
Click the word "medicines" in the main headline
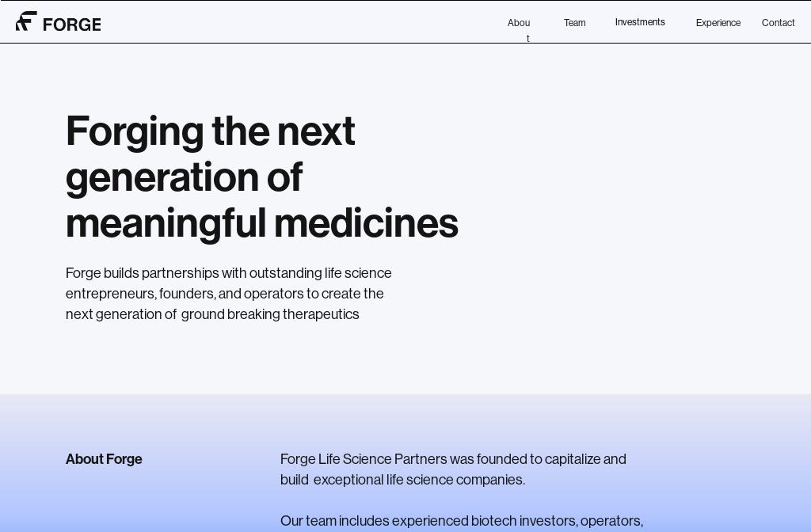pyautogui.click(x=366, y=222)
